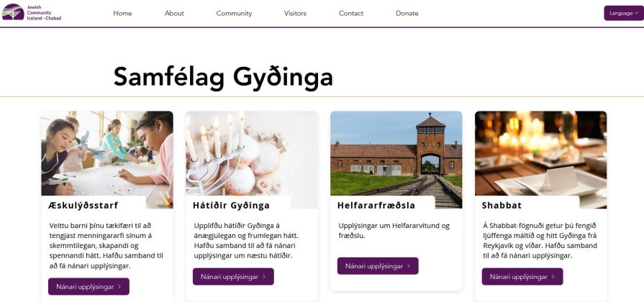Select the Helfararfræðsla card heading
The width and height of the screenshot is (644, 302).
376,205
